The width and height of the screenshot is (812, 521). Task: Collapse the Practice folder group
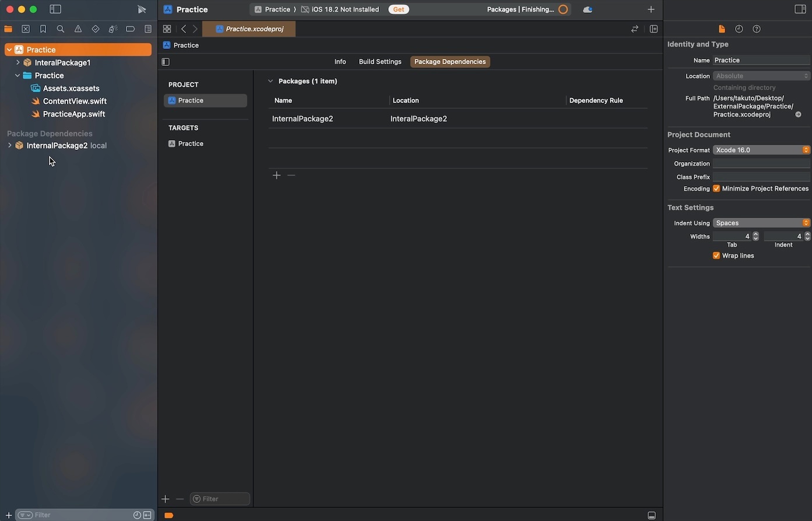(x=17, y=75)
